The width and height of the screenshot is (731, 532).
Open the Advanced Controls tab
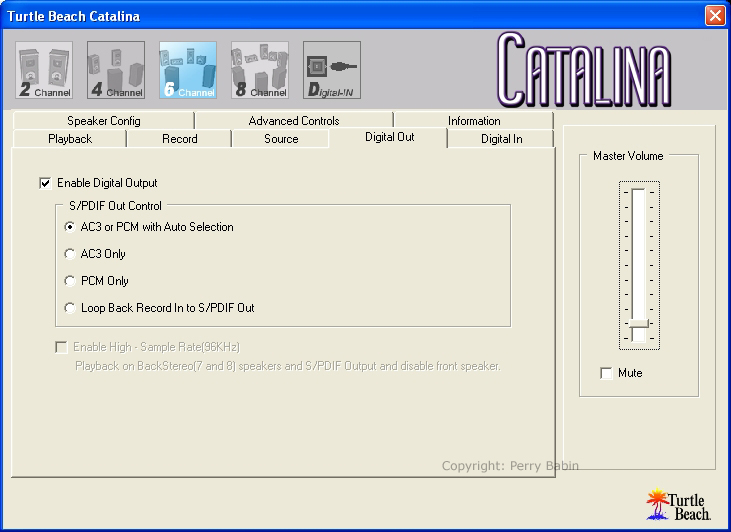pyautogui.click(x=294, y=121)
